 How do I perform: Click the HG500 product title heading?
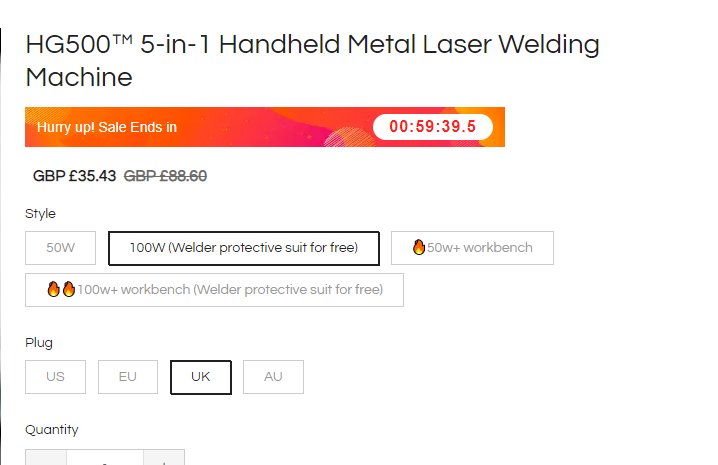[312, 60]
